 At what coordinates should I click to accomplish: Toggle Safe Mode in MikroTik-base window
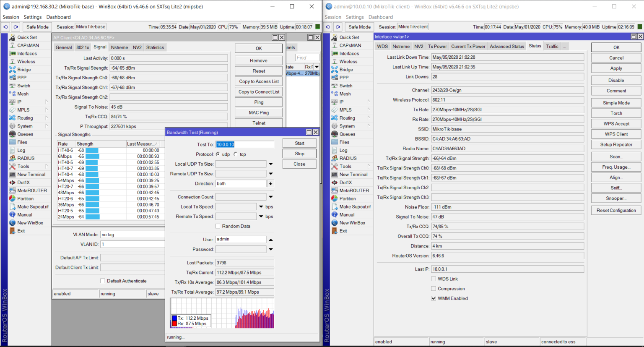pyautogui.click(x=37, y=27)
